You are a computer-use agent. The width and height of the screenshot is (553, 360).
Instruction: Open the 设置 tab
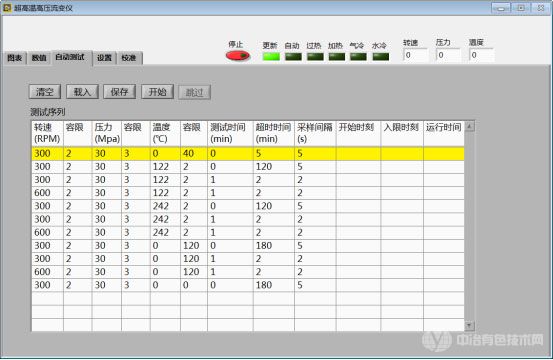[x=104, y=58]
